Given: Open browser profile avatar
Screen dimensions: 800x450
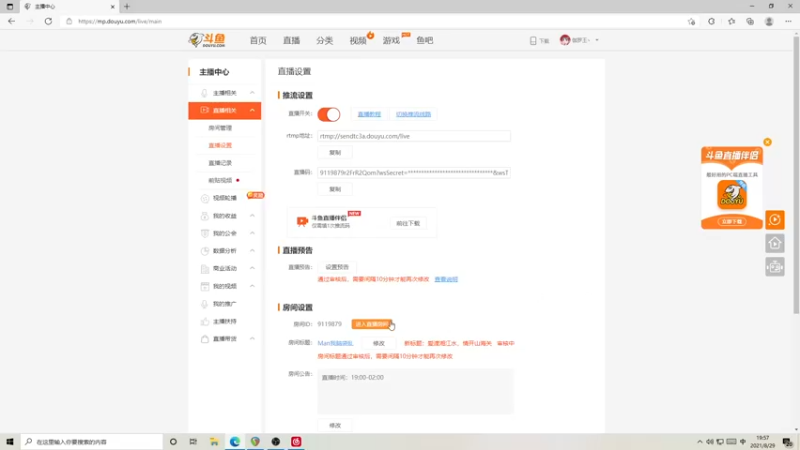Looking at the screenshot, I should click(769, 21).
